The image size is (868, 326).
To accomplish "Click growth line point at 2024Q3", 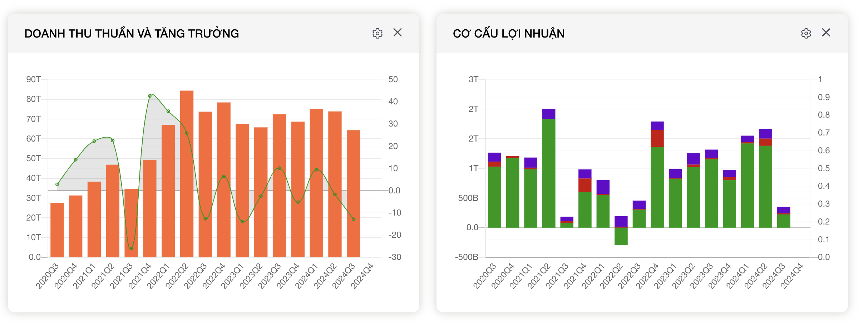I will (353, 219).
